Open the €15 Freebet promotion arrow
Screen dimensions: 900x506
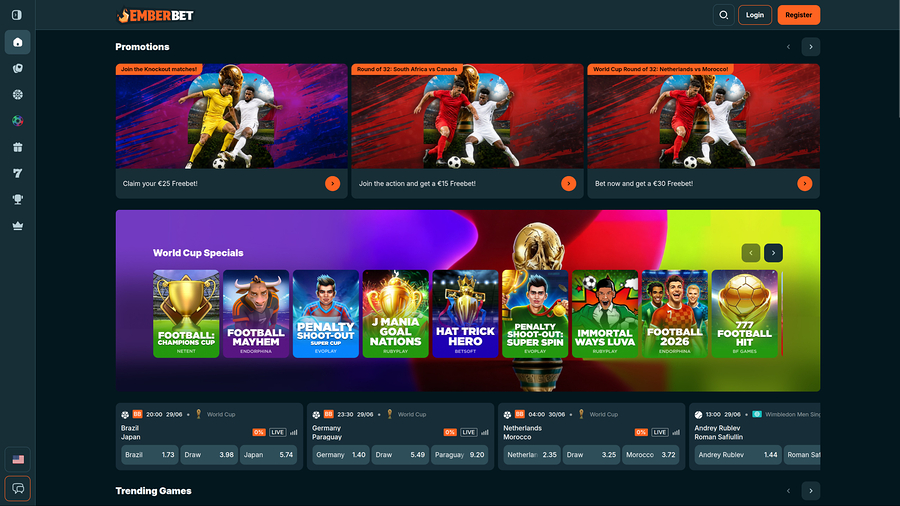568,184
